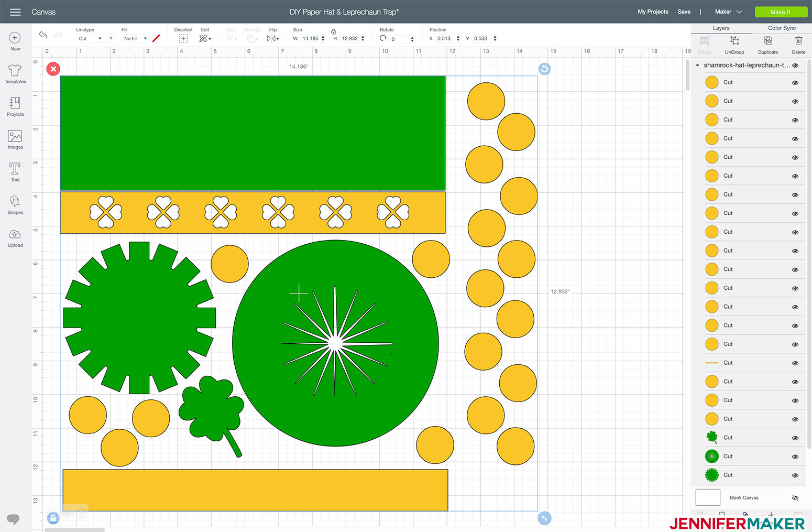The image size is (812, 532).
Task: Create a New canvas project
Action: (15, 41)
